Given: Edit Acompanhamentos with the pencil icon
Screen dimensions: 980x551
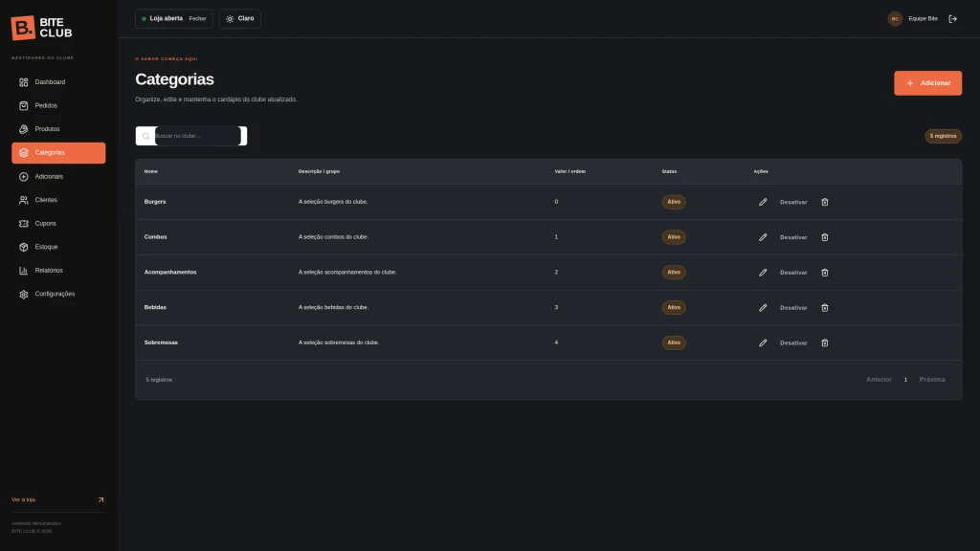Looking at the screenshot, I should click(x=763, y=273).
